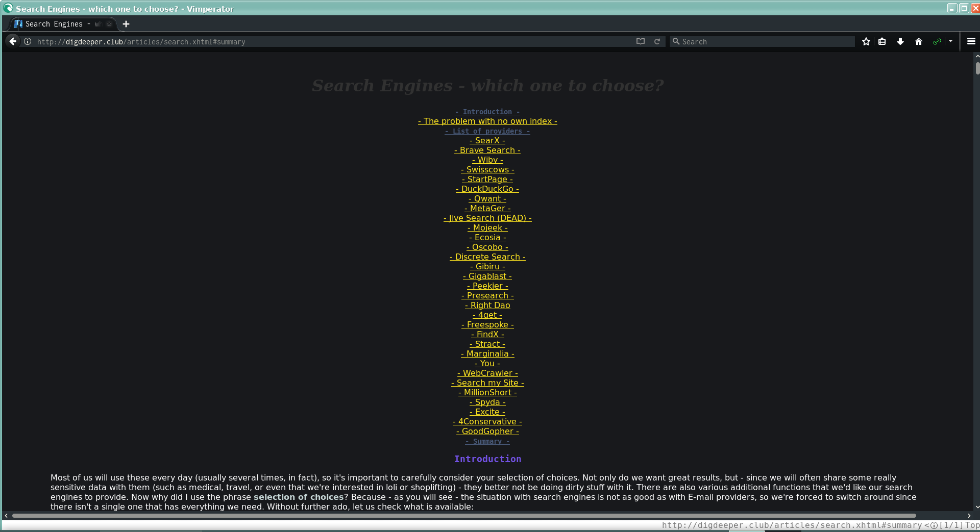
Task: Jump to Spyda entry
Action: 487,402
